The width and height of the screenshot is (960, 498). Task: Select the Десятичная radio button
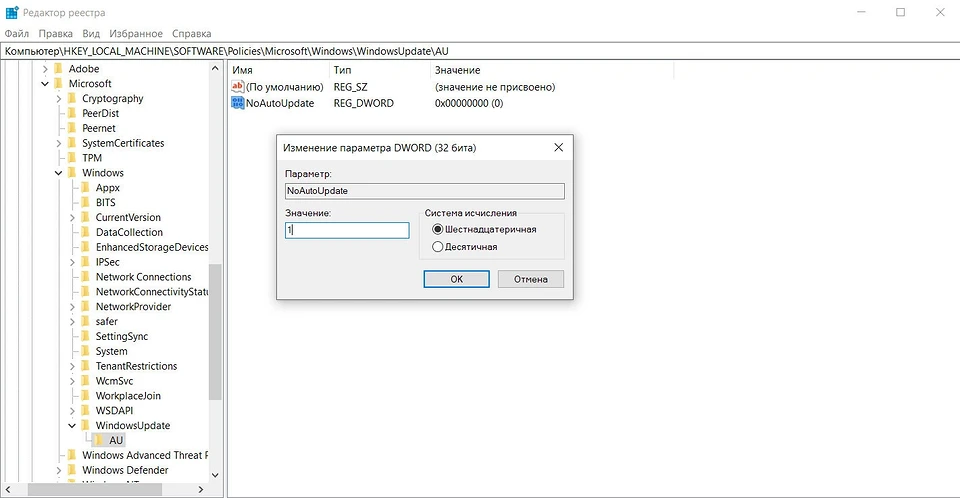[437, 246]
